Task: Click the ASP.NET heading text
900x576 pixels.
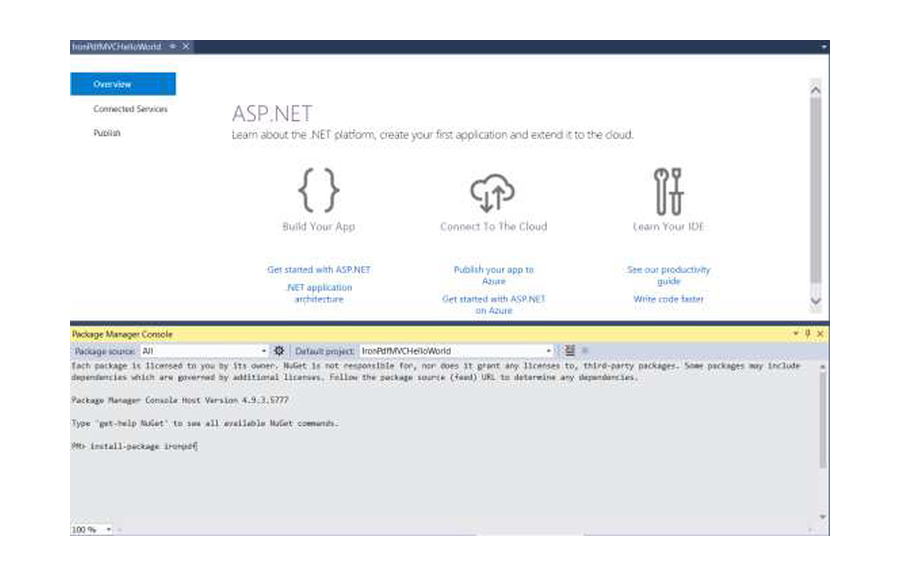Action: click(272, 114)
